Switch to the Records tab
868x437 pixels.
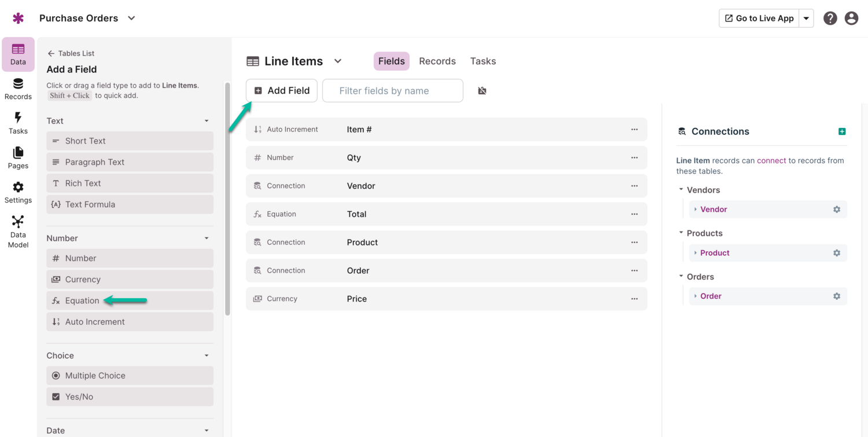[437, 61]
